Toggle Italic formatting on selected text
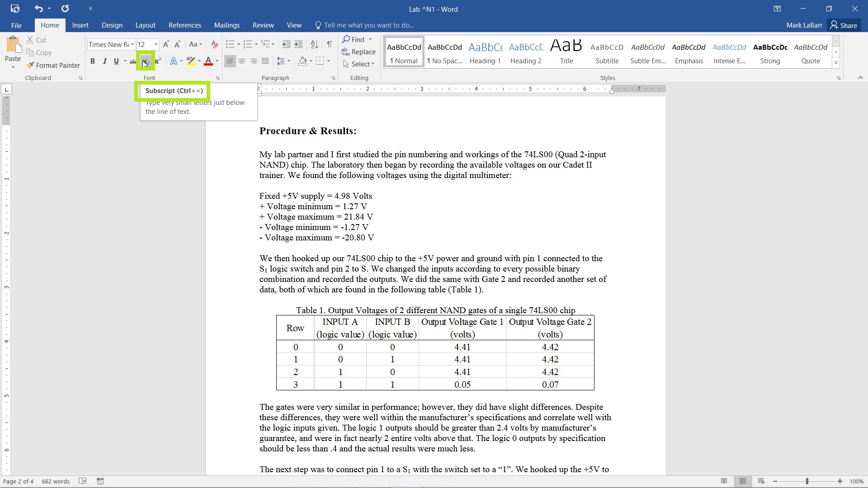 point(105,61)
